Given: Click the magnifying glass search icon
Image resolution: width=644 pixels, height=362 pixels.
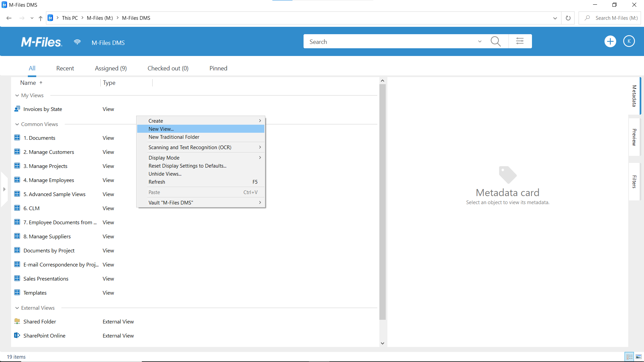Looking at the screenshot, I should (x=495, y=42).
